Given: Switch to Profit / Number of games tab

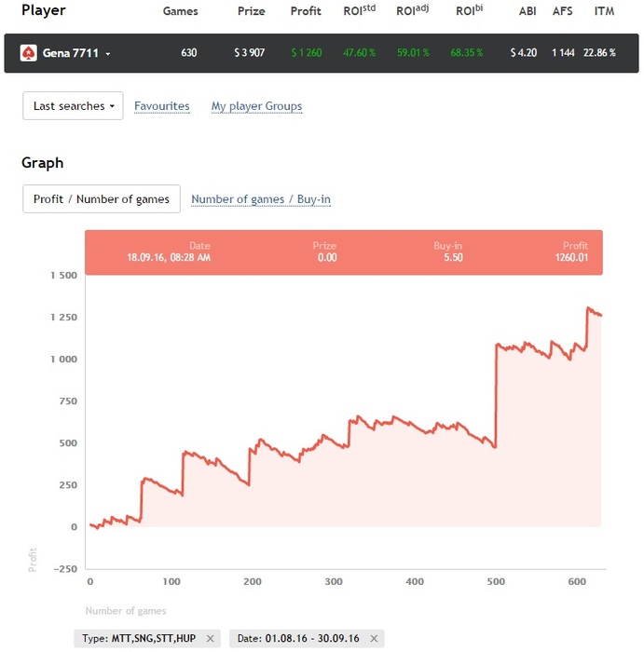Looking at the screenshot, I should pos(102,198).
